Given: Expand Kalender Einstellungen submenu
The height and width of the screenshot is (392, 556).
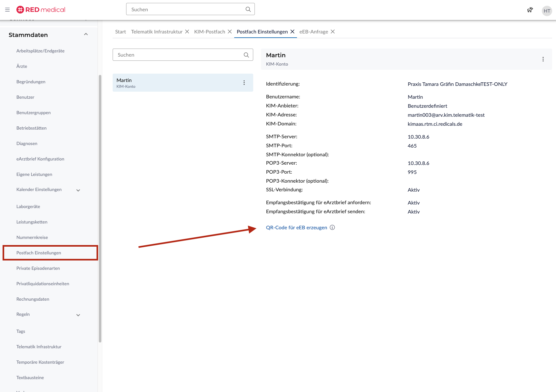Looking at the screenshot, I should [78, 190].
